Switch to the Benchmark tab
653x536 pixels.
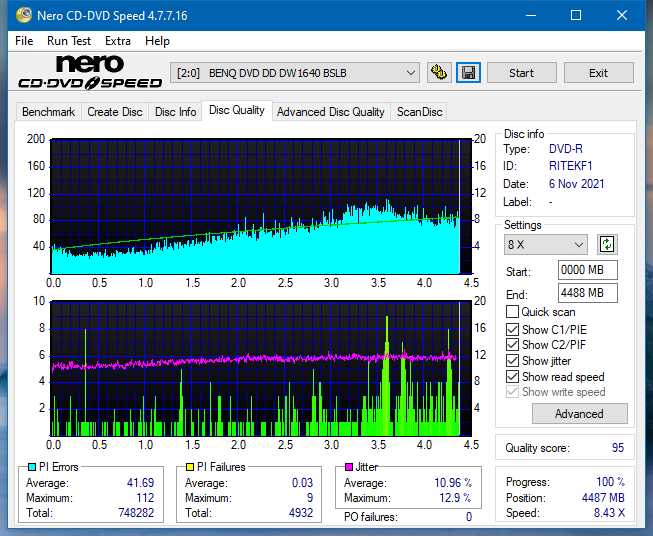click(x=49, y=112)
